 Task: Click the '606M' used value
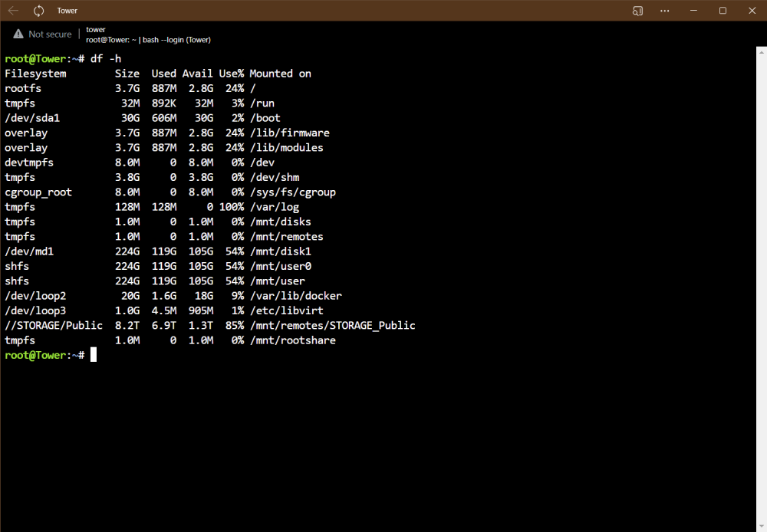tap(164, 118)
